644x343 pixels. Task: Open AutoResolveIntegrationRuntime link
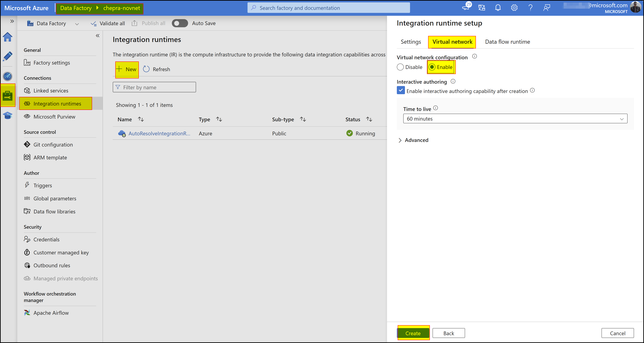pos(159,134)
